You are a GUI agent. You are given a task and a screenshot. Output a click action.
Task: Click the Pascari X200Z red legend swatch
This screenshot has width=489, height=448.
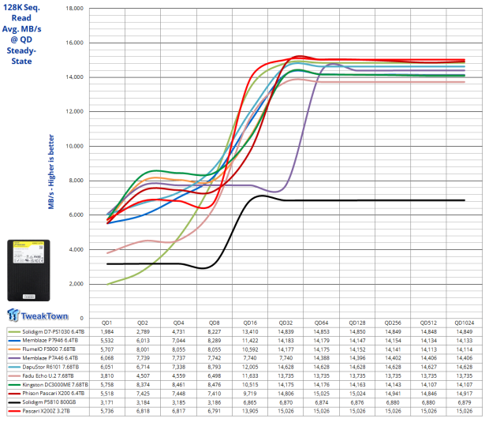(14, 411)
